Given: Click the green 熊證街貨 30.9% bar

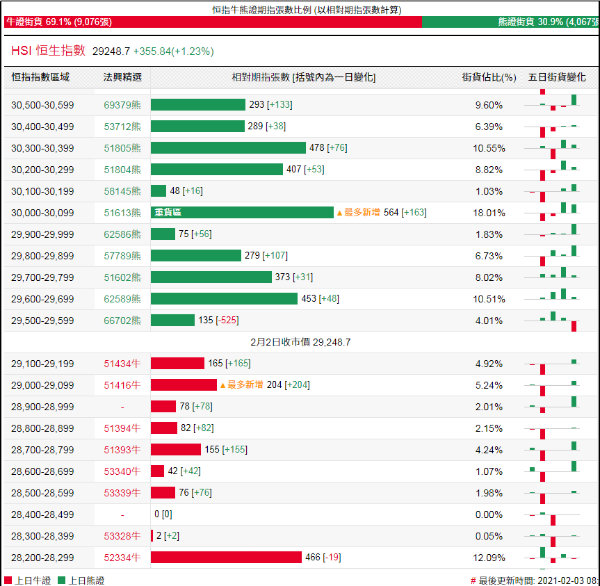Looking at the screenshot, I should point(510,22).
